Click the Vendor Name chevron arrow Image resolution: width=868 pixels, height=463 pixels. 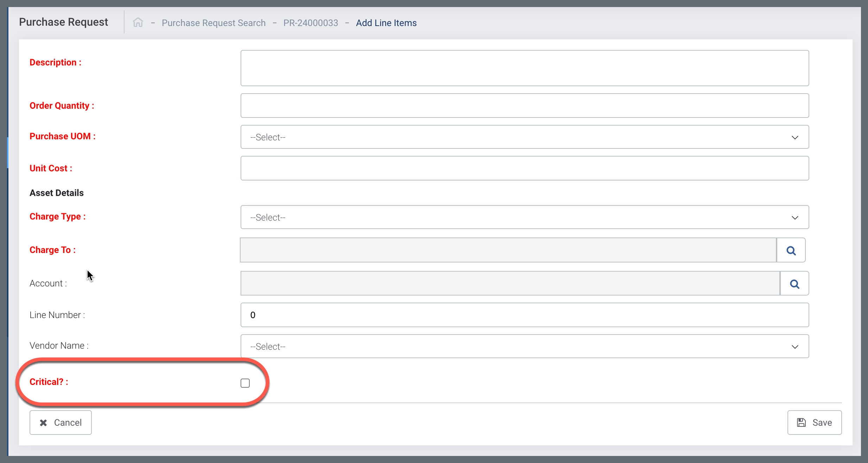(795, 347)
